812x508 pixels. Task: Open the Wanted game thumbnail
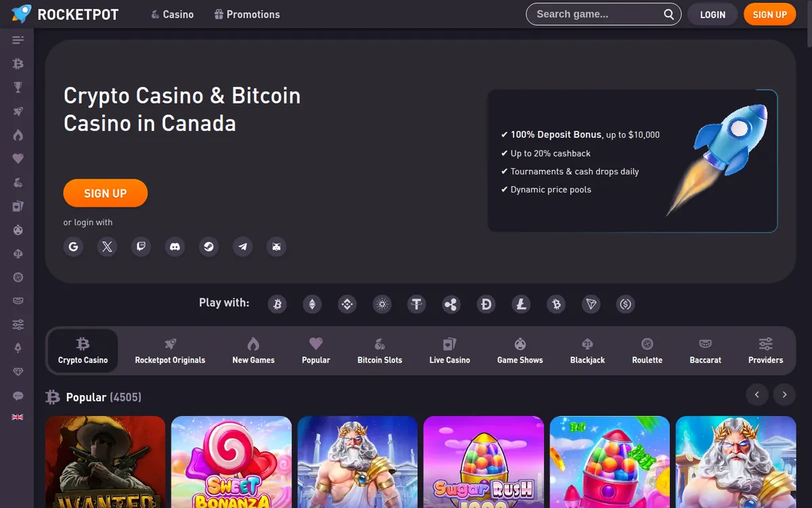[x=105, y=462]
